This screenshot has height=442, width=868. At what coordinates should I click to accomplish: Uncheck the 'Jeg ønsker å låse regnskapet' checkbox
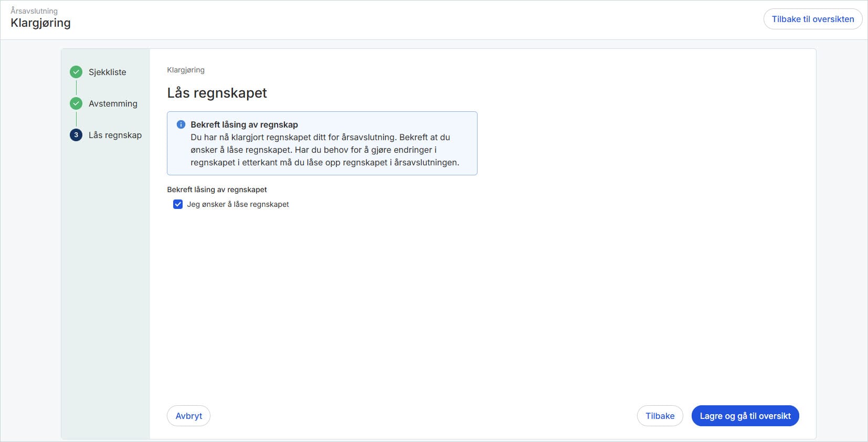[x=178, y=204]
